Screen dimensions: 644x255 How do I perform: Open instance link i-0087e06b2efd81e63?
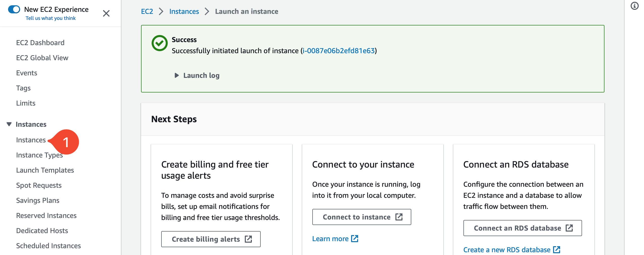pos(338,50)
